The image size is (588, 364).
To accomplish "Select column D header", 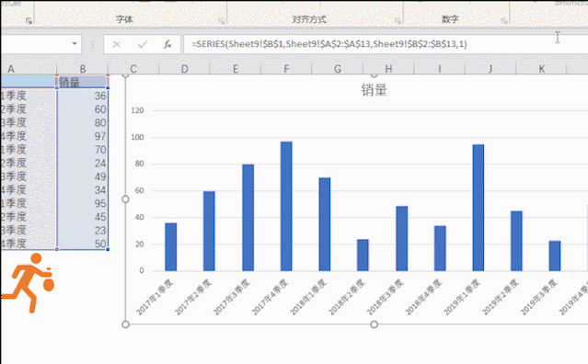I will (185, 69).
